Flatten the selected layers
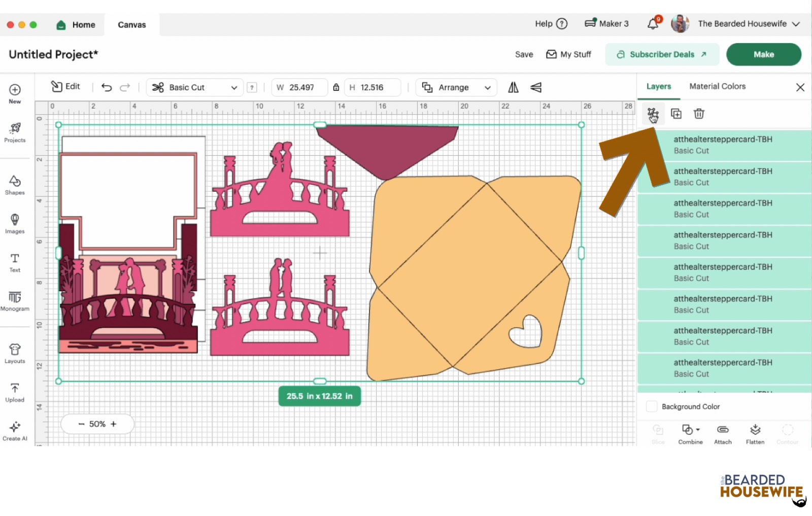Screen dimensions: 812x516 tap(755, 434)
